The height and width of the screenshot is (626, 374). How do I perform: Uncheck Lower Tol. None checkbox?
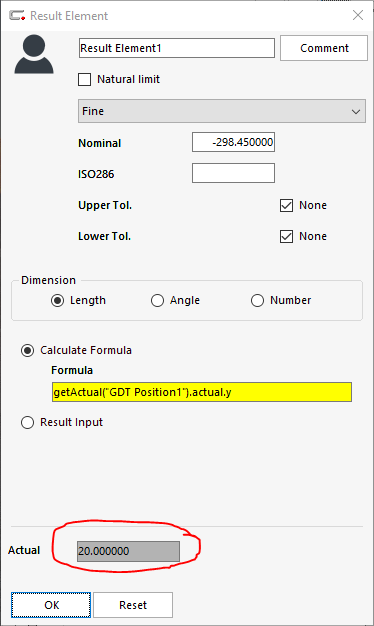click(286, 236)
